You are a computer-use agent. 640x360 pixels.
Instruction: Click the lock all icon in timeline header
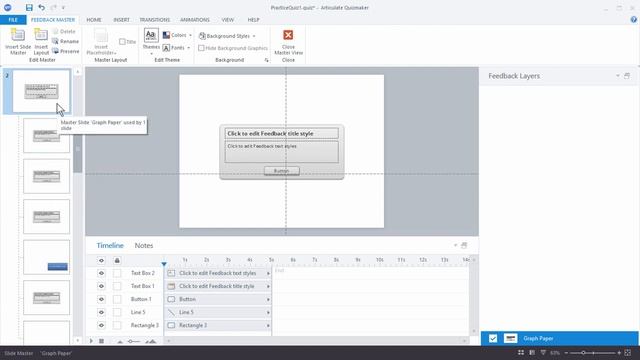pos(117,260)
